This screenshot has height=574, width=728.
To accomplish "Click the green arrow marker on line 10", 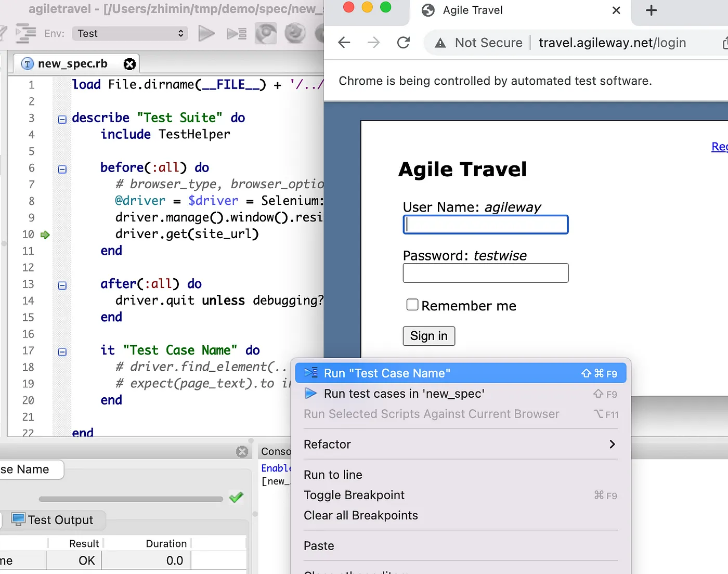I will 45,235.
